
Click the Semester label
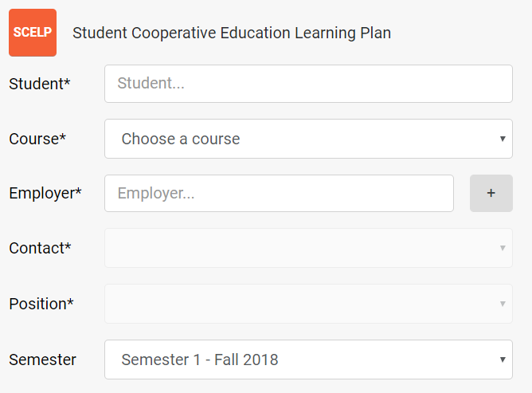[x=42, y=360]
